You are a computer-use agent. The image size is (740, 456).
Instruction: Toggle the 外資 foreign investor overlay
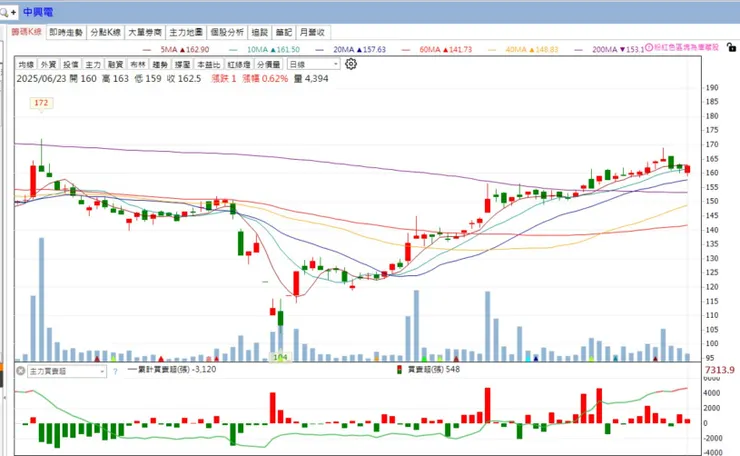pyautogui.click(x=48, y=64)
